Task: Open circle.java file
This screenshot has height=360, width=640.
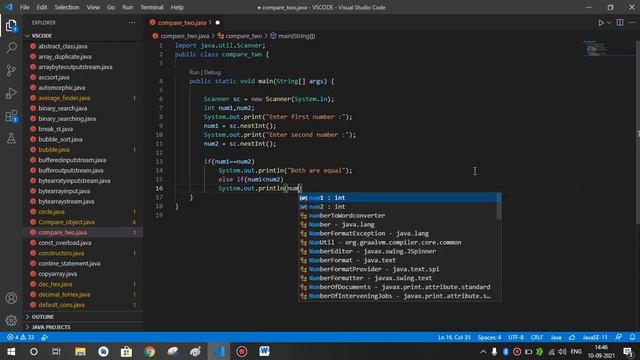Action: click(x=51, y=212)
